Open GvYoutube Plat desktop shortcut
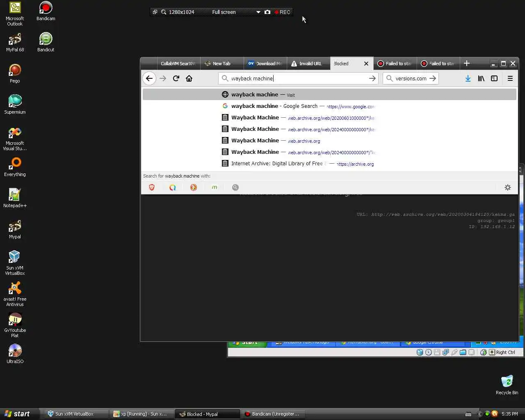This screenshot has height=420, width=525. tap(15, 326)
